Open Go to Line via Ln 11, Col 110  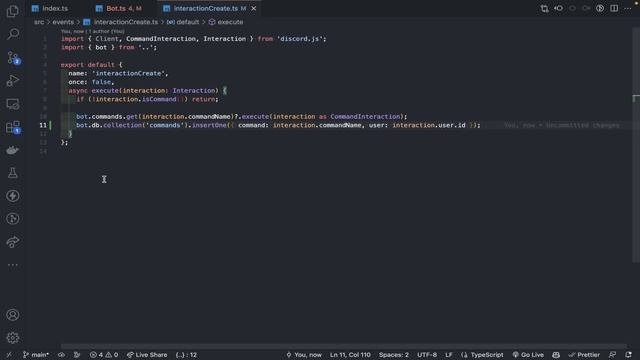pos(350,355)
